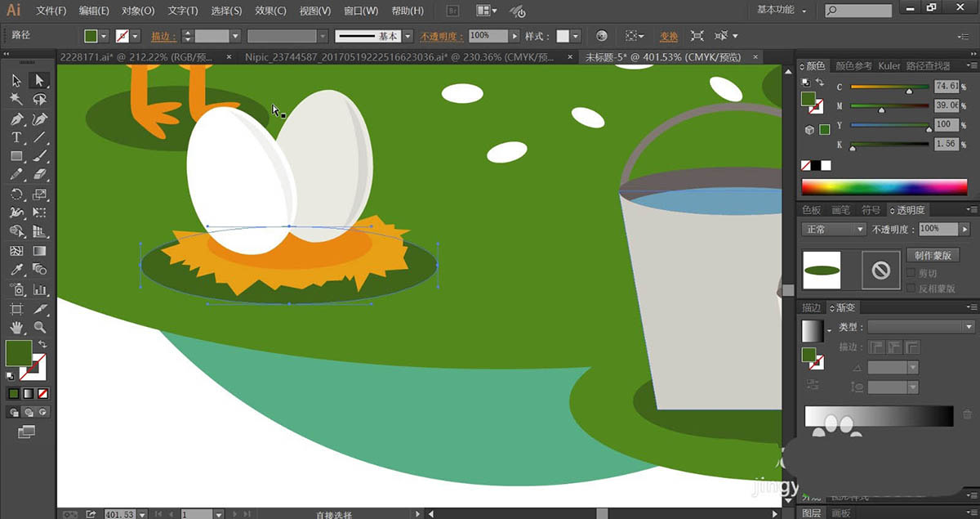
Task: Select the Type tool
Action: click(16, 137)
